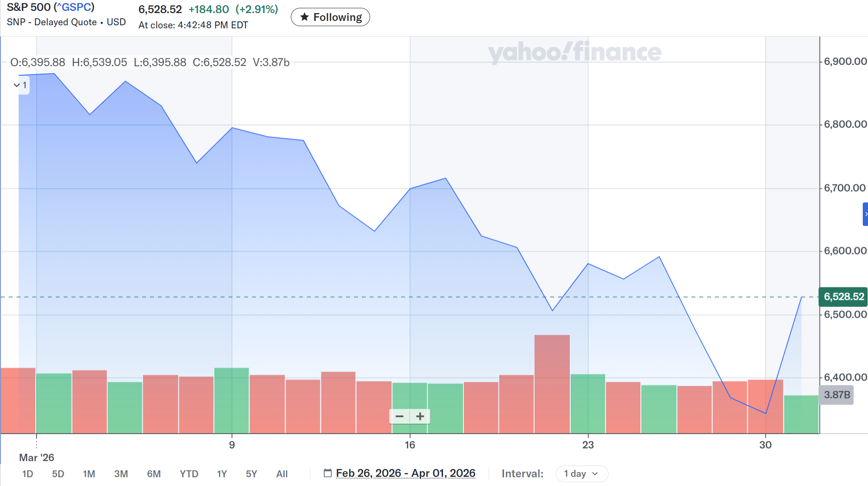This screenshot has height=486, width=868.
Task: Select the 1Y range tab
Action: coord(222,474)
